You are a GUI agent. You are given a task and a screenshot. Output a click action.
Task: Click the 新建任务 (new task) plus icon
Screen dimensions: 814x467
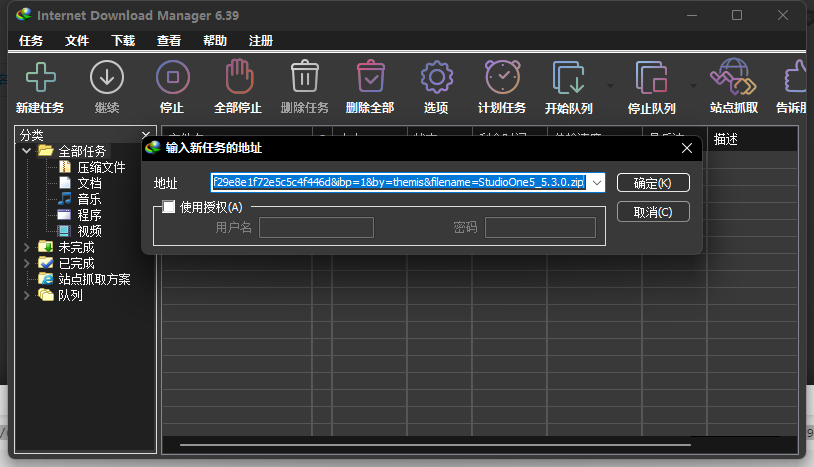pyautogui.click(x=40, y=77)
